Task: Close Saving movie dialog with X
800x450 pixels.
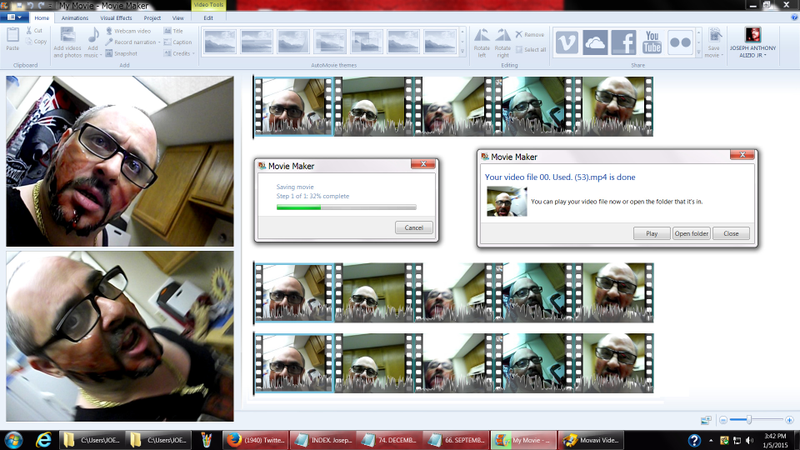Action: [x=423, y=164]
